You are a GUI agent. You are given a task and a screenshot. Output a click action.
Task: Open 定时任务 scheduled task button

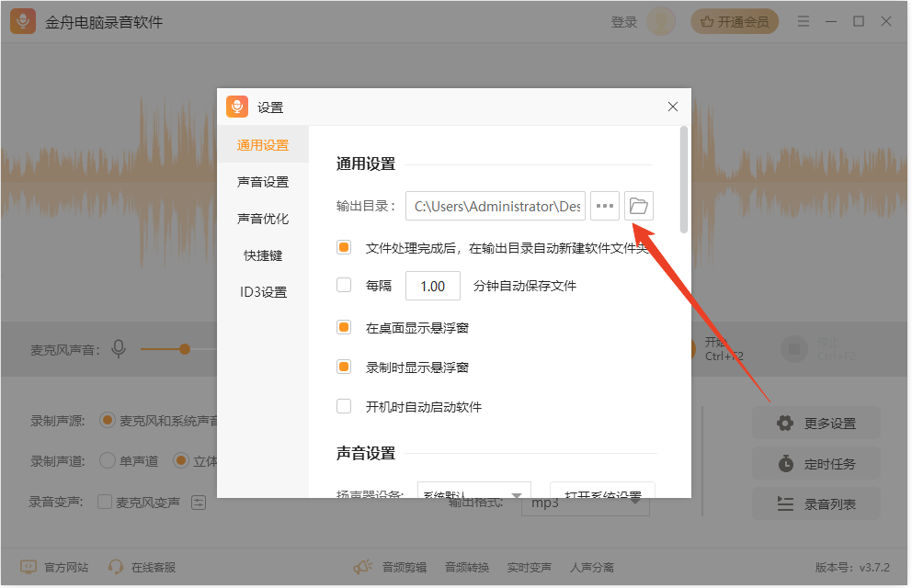coord(816,464)
